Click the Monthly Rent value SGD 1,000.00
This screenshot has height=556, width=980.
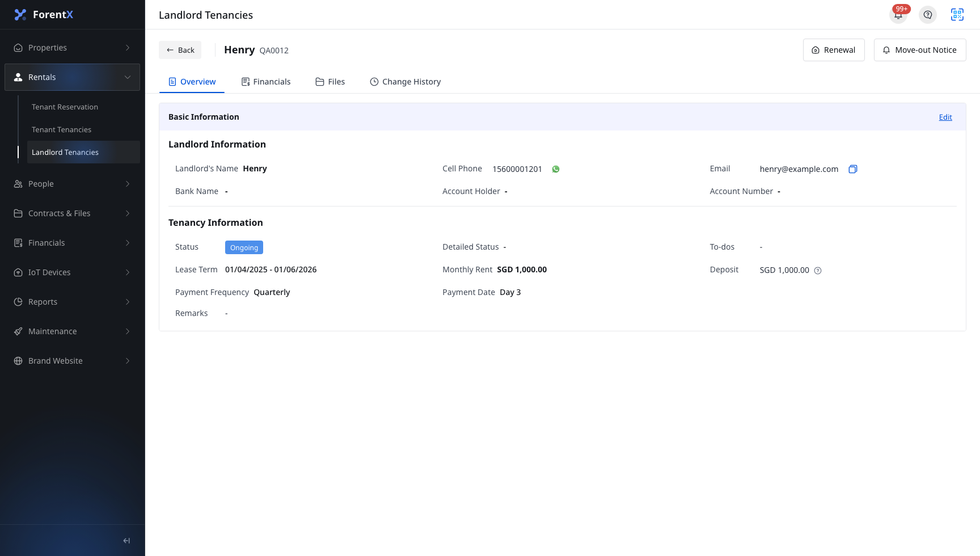coord(522,269)
